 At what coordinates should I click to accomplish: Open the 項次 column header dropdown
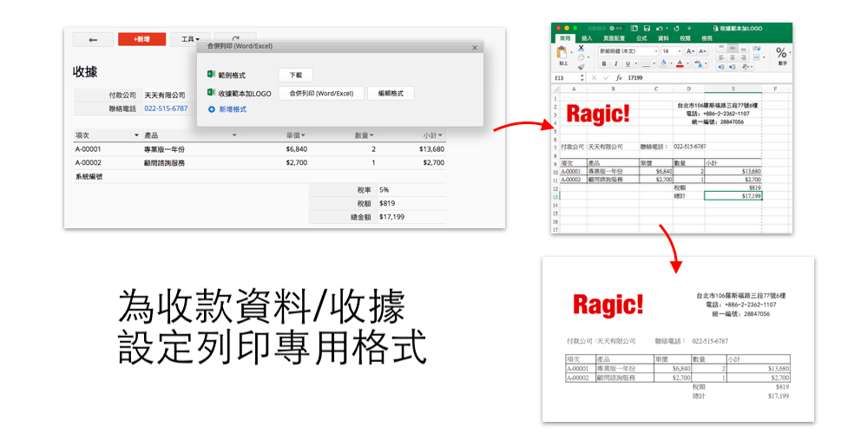pos(136,135)
